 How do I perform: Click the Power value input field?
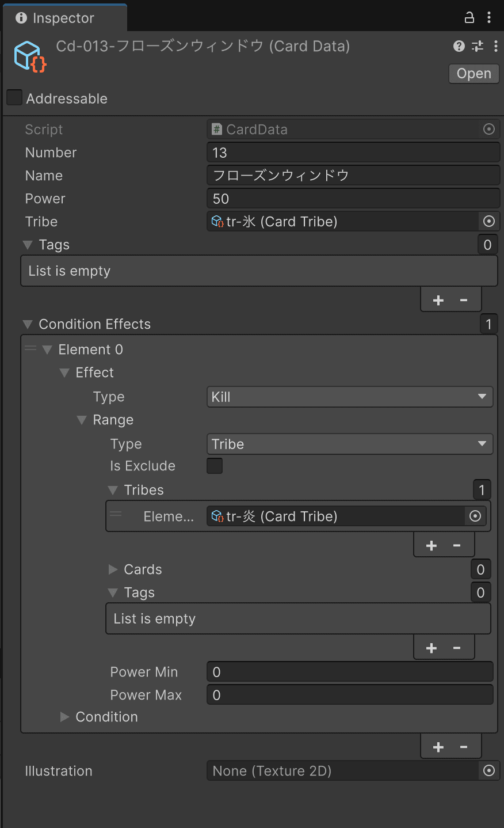pos(352,199)
